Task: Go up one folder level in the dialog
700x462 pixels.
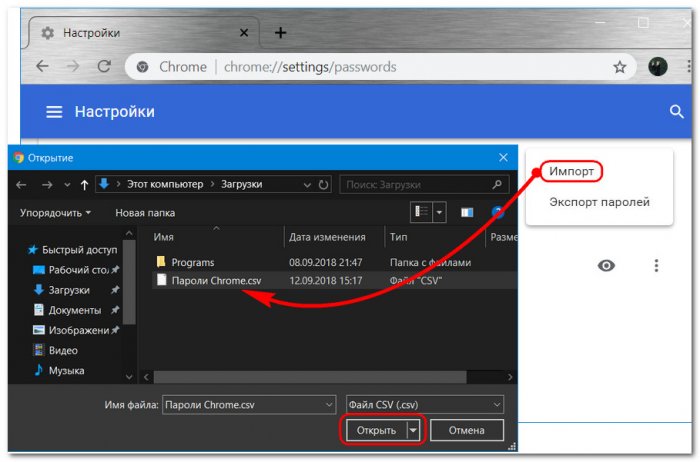Action: pyautogui.click(x=84, y=185)
